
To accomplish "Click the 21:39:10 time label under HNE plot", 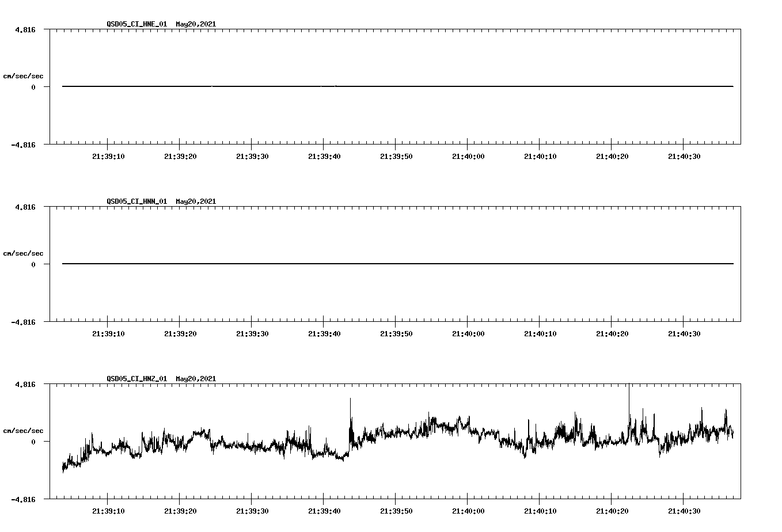I will (108, 157).
